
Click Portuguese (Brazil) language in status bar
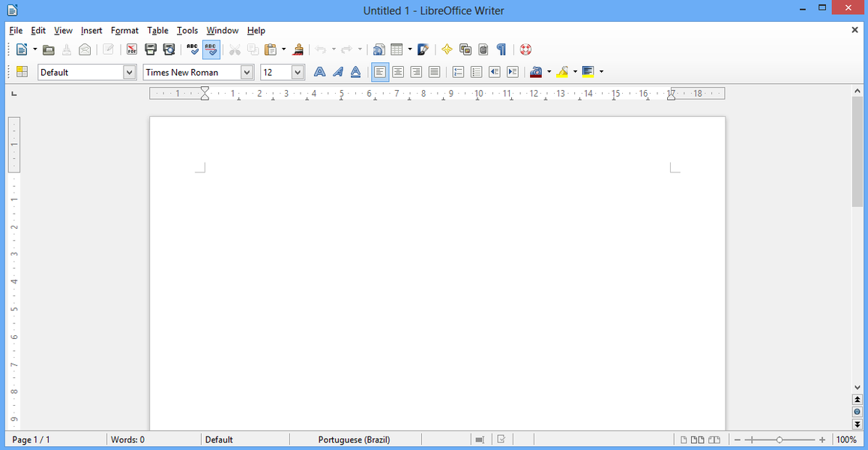click(x=354, y=439)
